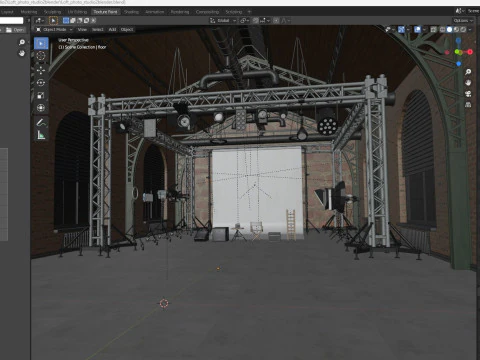This screenshot has width=480, height=360.
Task: Switch to the Shading workspace tab
Action: point(131,12)
